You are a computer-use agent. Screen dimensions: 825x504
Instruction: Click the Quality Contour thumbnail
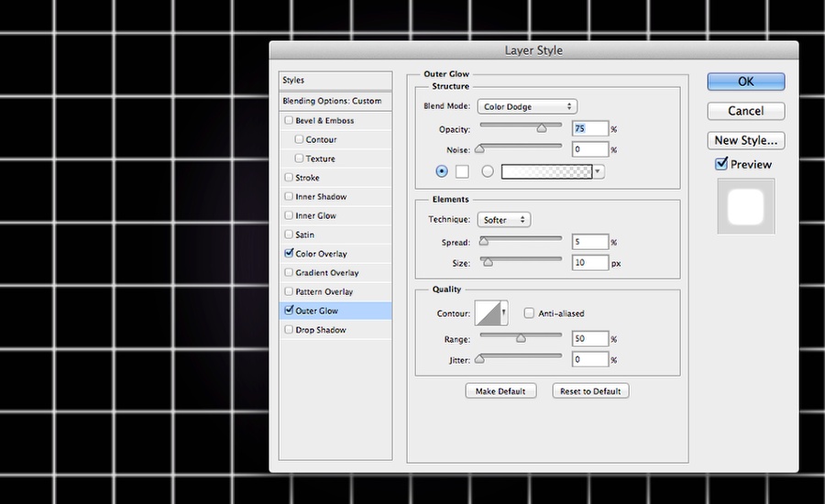click(488, 313)
